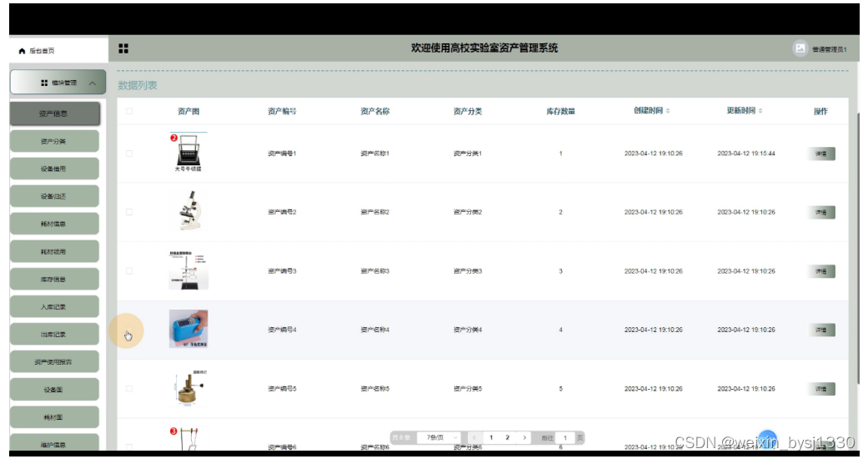Viewport: 868px width, 459px height.
Task: Open the brass burner image of 资产编号5
Action: 188,388
